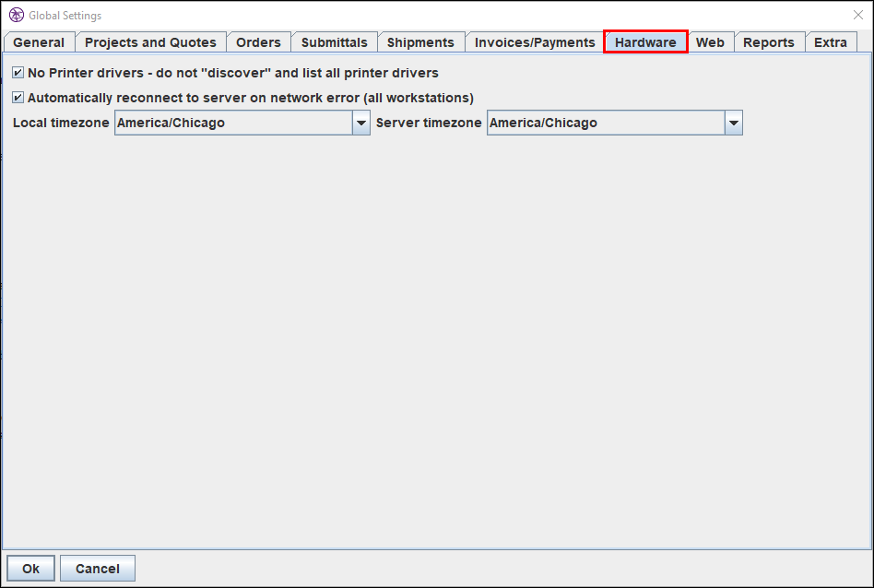Image resolution: width=874 pixels, height=588 pixels.
Task: Switch to the Web tab
Action: tap(710, 41)
